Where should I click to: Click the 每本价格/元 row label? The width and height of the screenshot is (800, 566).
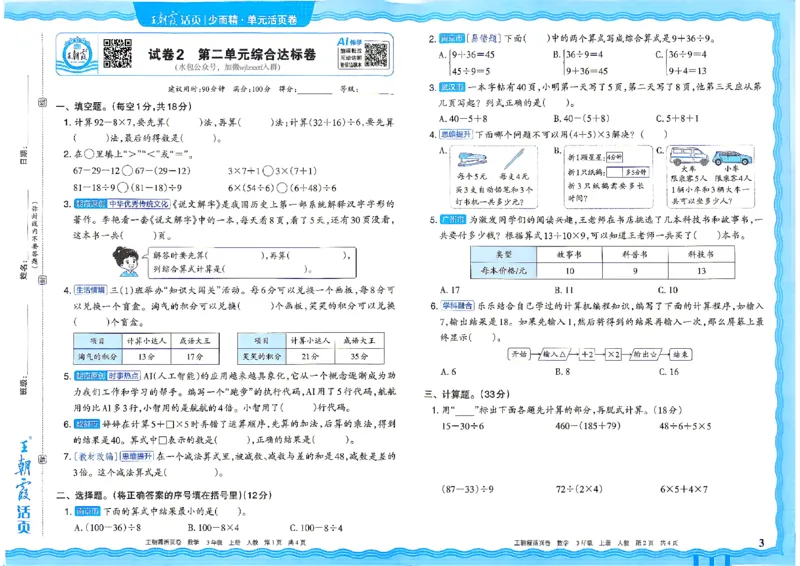click(x=504, y=270)
